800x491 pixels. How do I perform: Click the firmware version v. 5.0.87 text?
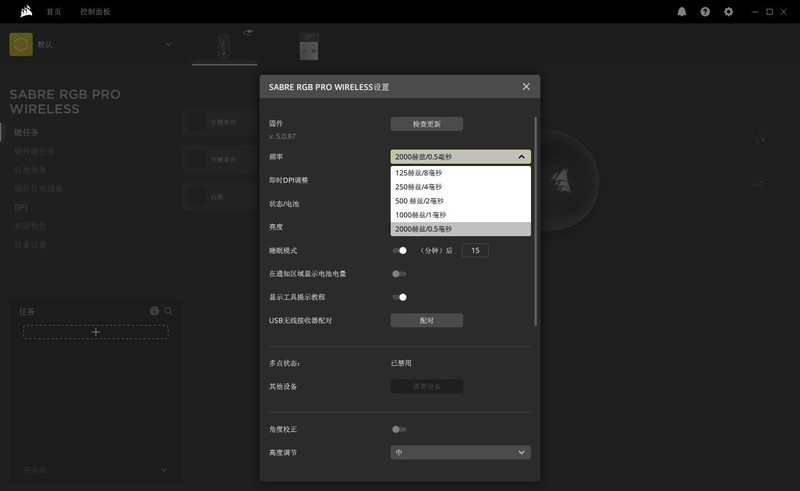coord(282,136)
